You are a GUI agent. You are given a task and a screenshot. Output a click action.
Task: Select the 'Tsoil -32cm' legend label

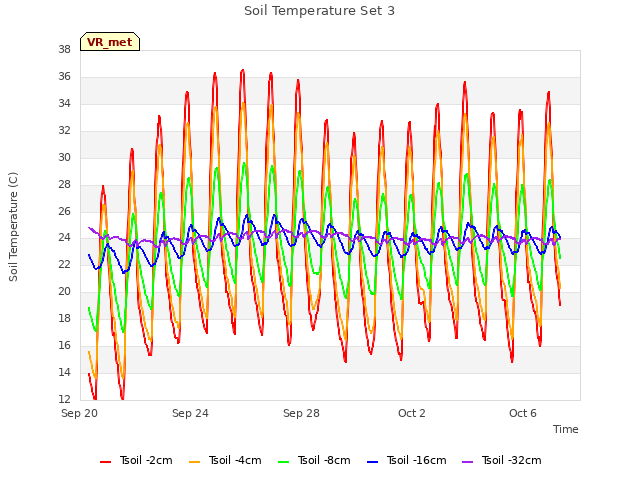[511, 460]
